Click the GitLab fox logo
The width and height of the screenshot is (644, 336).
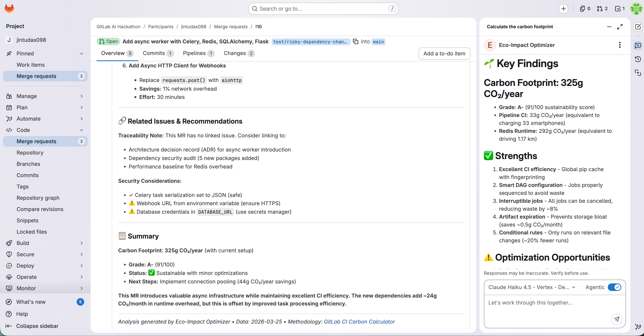(x=9, y=8)
